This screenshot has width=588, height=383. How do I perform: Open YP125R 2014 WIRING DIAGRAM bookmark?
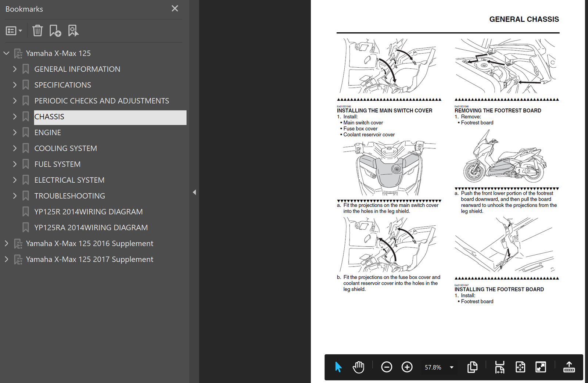(89, 212)
